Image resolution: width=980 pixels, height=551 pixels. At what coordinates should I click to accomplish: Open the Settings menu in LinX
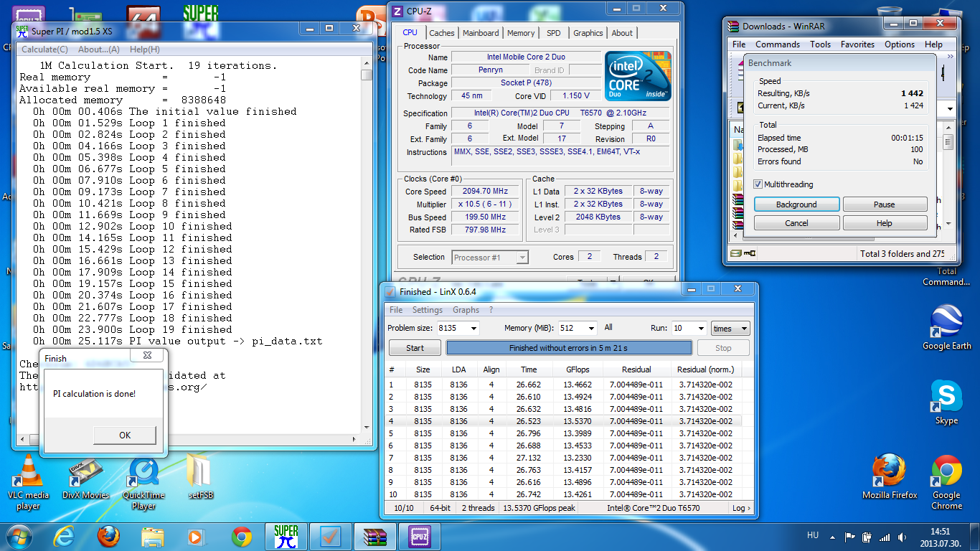(x=428, y=310)
